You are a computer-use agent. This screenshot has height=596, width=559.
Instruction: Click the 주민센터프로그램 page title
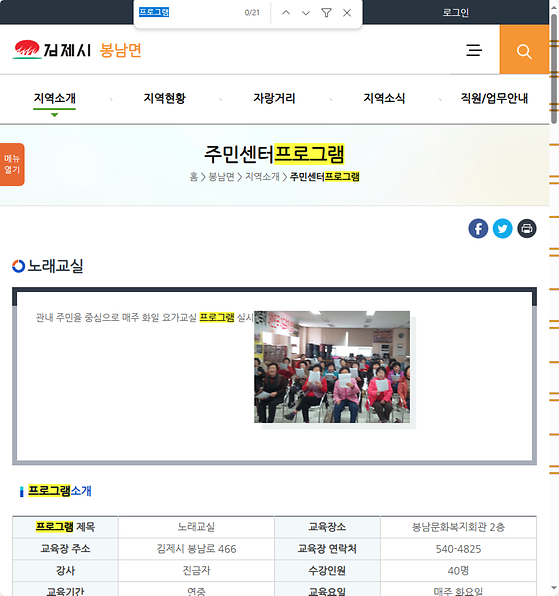(x=274, y=154)
